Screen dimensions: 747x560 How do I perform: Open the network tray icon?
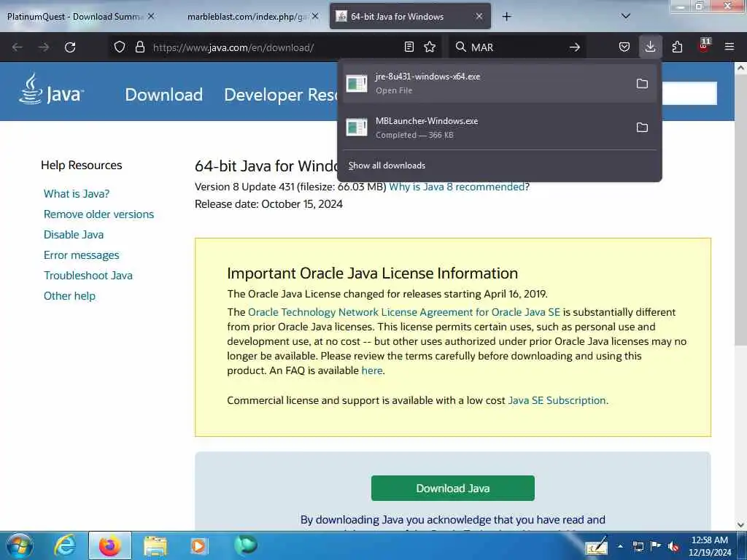(x=638, y=546)
